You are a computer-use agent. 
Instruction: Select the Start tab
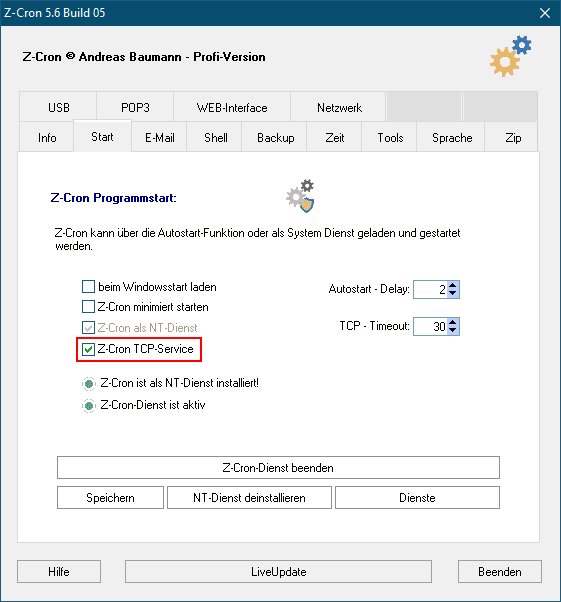click(x=103, y=136)
